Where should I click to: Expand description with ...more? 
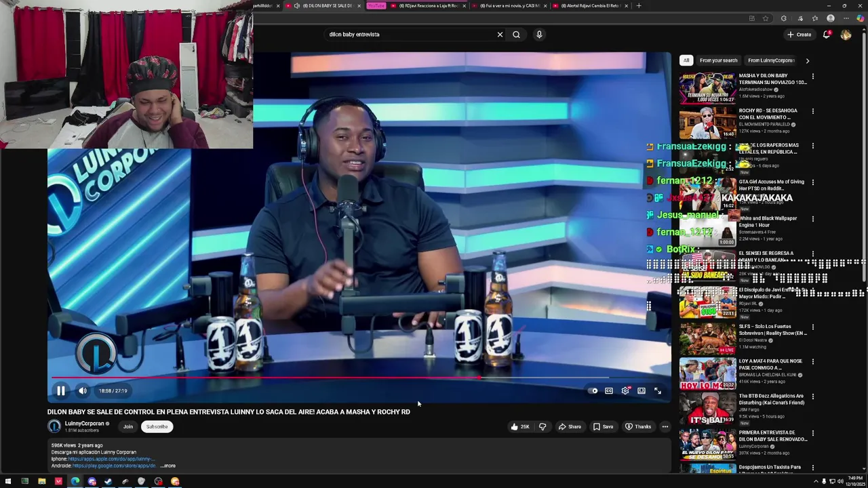pos(168,466)
